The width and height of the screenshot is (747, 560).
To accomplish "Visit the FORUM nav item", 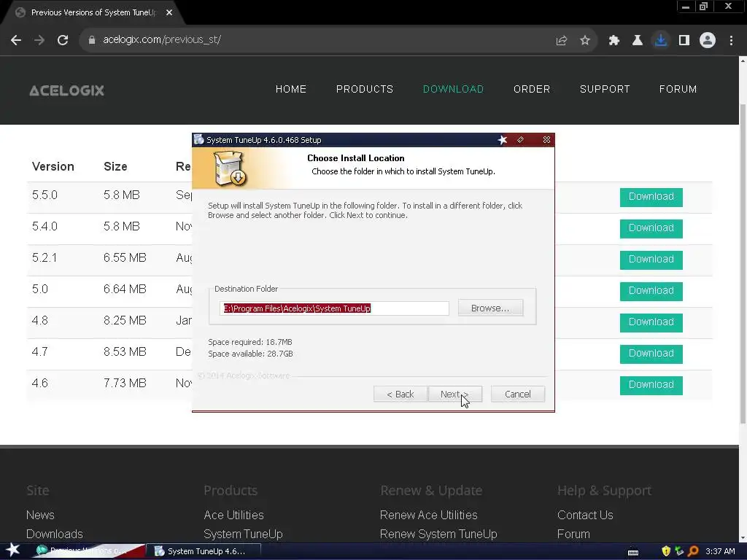I will coord(678,89).
